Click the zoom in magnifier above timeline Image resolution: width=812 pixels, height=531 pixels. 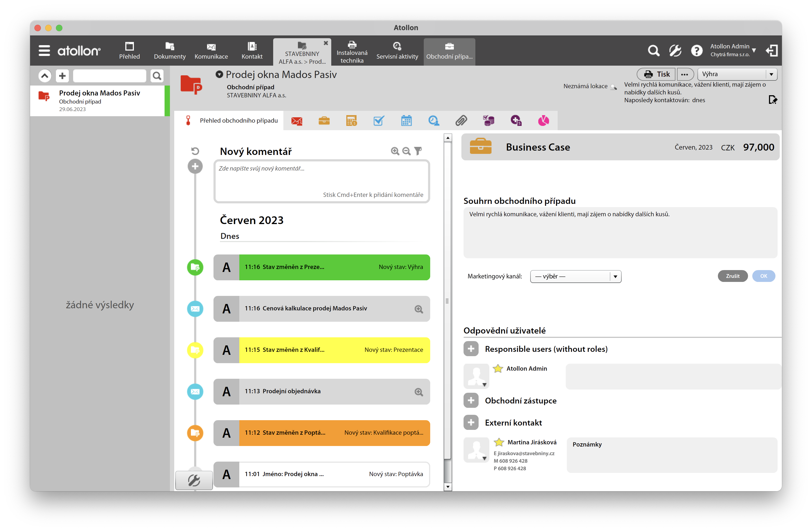pyautogui.click(x=395, y=151)
